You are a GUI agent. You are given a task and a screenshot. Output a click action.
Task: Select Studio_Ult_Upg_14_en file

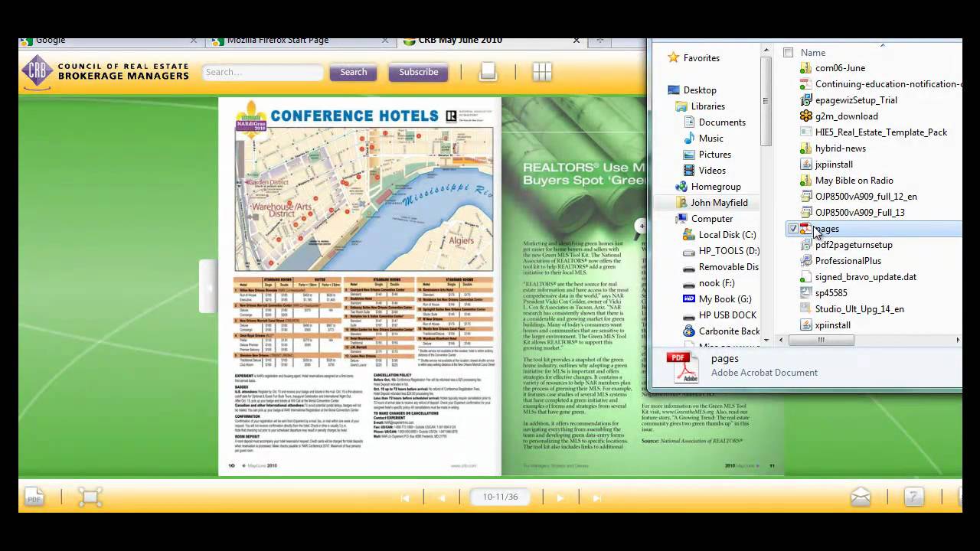coord(851,309)
